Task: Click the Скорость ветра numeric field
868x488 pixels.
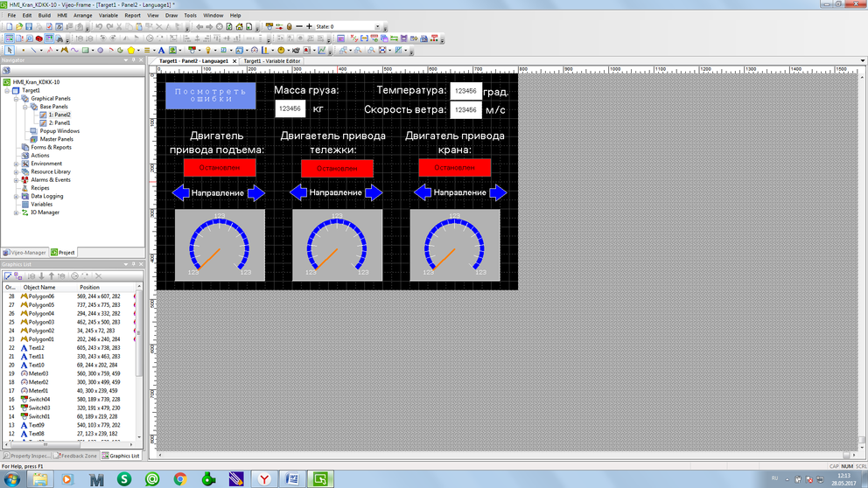Action: click(465, 109)
